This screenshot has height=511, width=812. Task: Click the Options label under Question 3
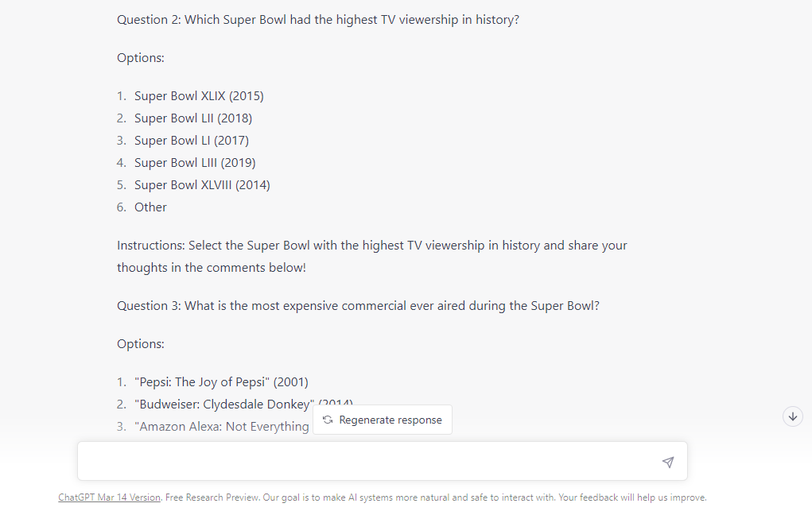pos(140,344)
